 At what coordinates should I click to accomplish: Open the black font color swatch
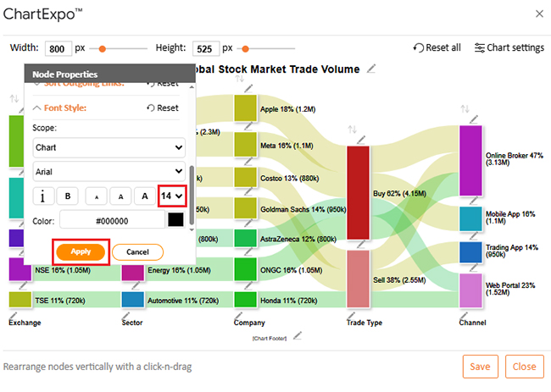[175, 220]
